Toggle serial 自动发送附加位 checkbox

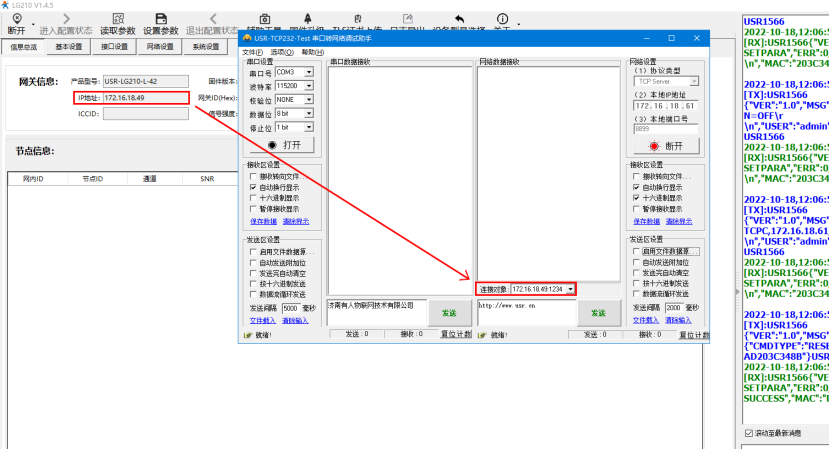(x=253, y=263)
